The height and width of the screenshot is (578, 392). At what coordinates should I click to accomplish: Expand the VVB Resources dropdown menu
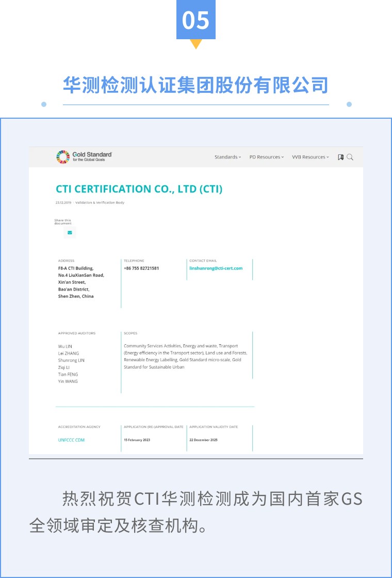[x=311, y=157]
